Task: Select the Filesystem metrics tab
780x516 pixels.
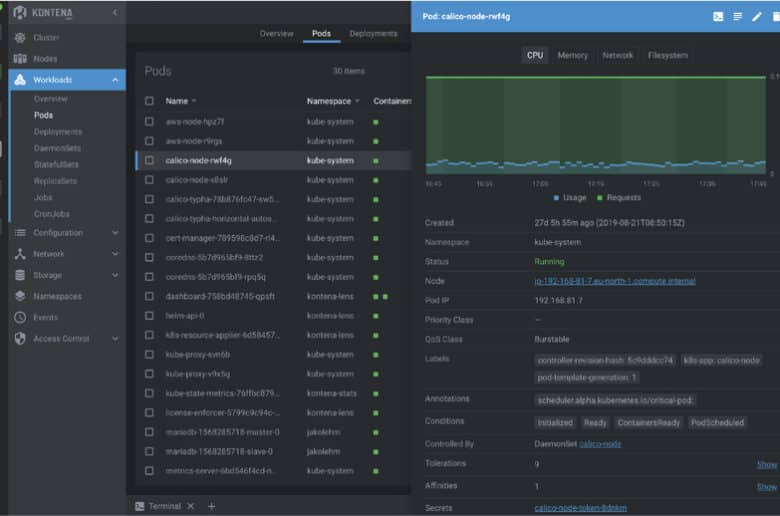Action: pyautogui.click(x=668, y=55)
